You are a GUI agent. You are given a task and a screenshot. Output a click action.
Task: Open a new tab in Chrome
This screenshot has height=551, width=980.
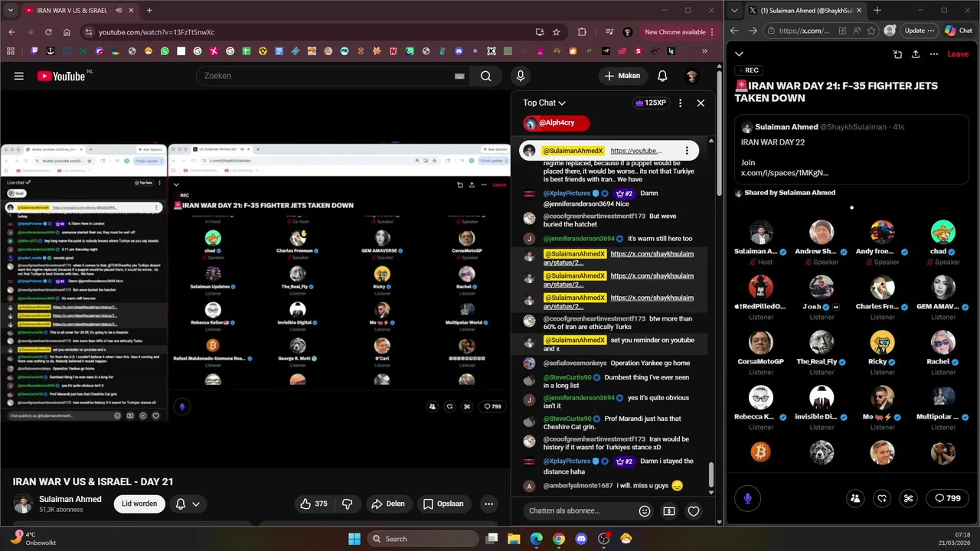(x=149, y=11)
